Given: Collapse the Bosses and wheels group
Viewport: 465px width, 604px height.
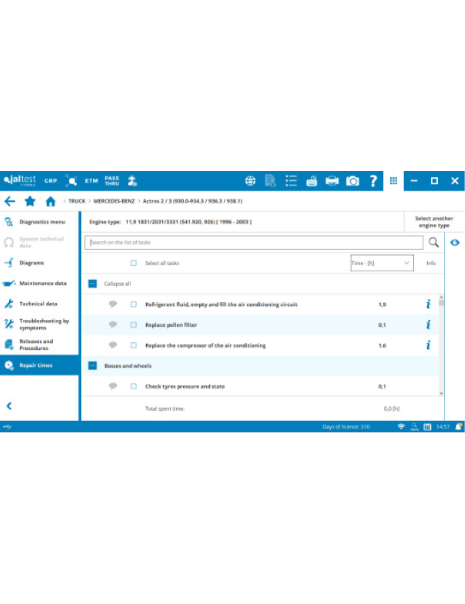Looking at the screenshot, I should tap(92, 366).
